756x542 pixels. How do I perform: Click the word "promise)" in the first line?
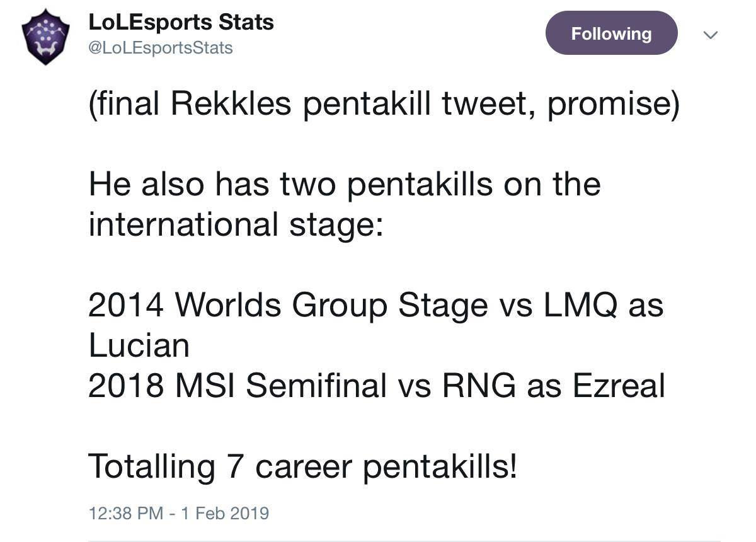click(613, 105)
